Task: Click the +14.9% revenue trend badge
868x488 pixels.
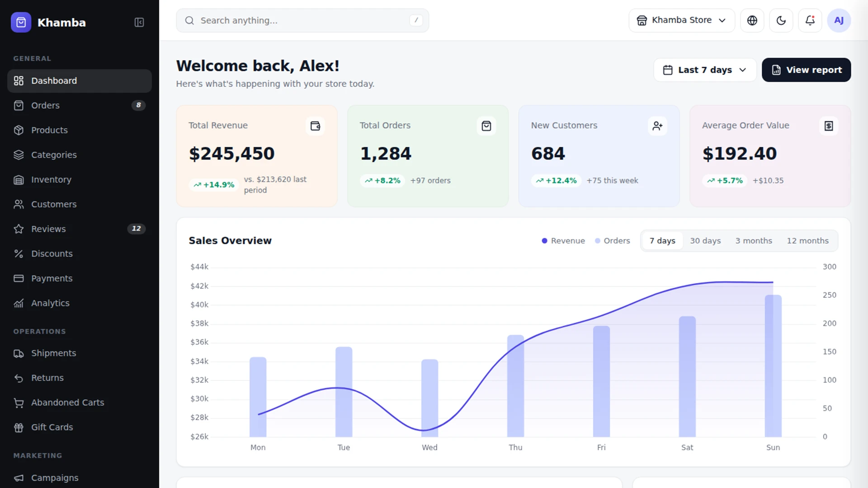Action: pyautogui.click(x=214, y=185)
